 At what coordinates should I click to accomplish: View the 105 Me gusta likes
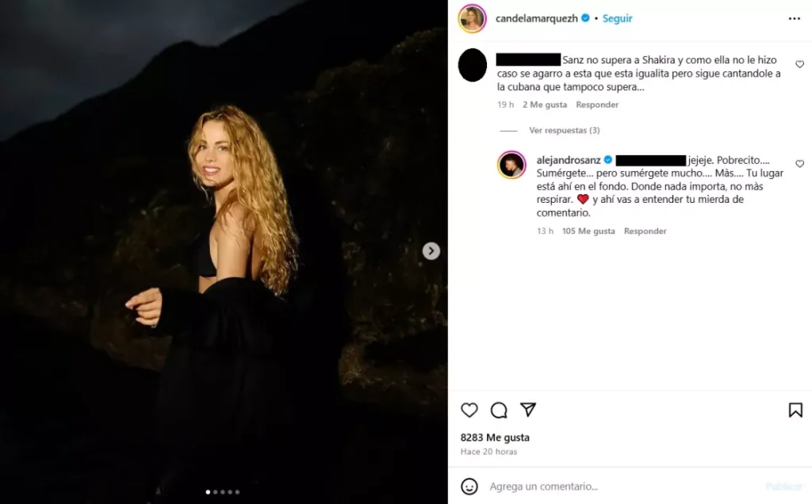click(x=588, y=231)
